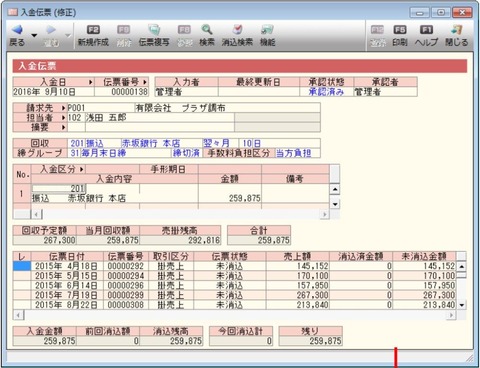The height and width of the screenshot is (368, 480).
Task: Click the 伝票番号 field 00000138
Action: 121,92
